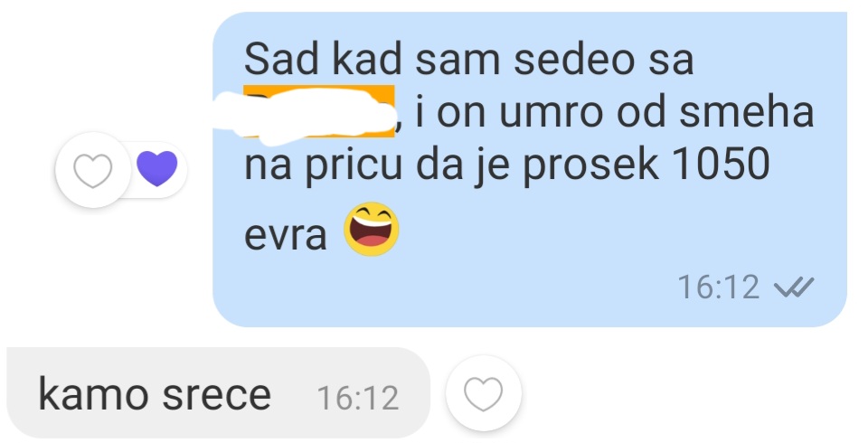Click the text "Sad kad sam sedeo sa"
Screen dimensions: 868x443
(468, 60)
